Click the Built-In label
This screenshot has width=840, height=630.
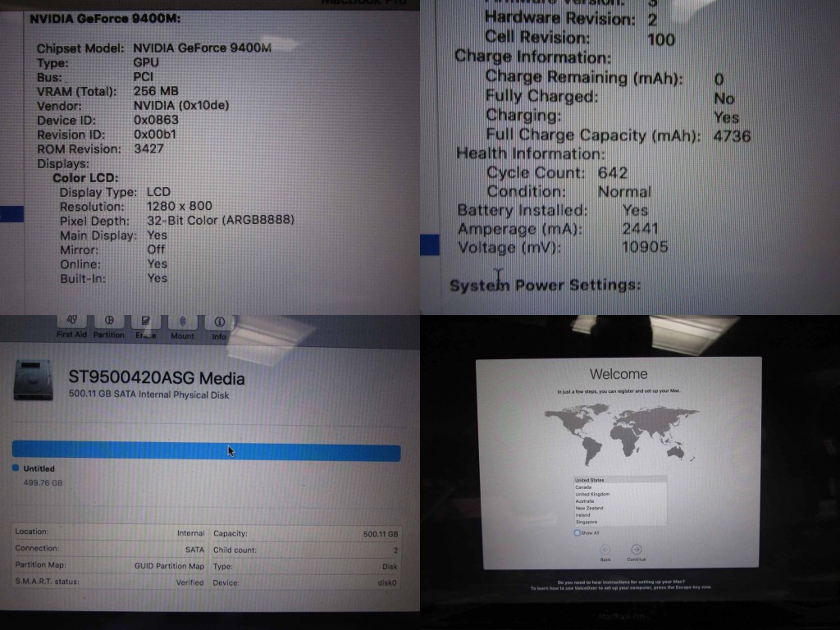coord(83,279)
